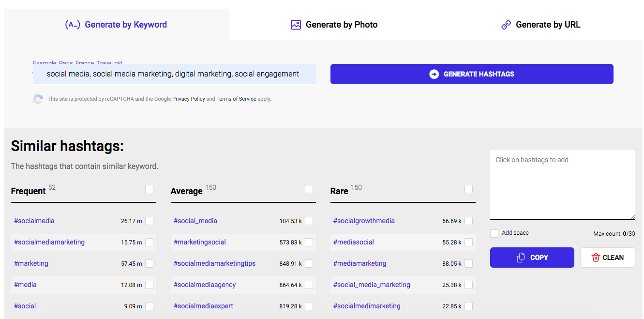644x319 pixels.
Task: Click the #socialgrowthmedia hashtag link
Action: click(x=364, y=221)
